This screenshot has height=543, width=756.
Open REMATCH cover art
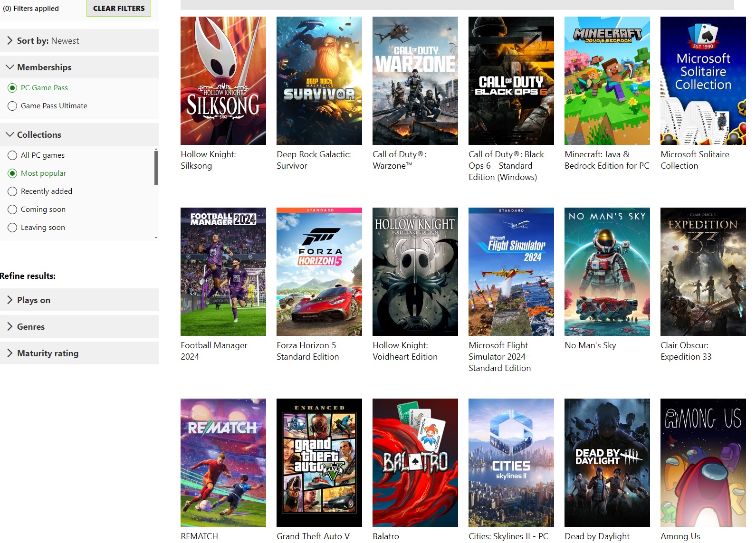223,463
